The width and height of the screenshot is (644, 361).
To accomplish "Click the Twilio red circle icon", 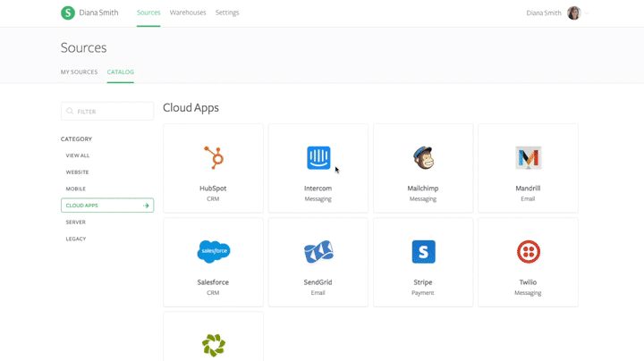I will pyautogui.click(x=528, y=252).
